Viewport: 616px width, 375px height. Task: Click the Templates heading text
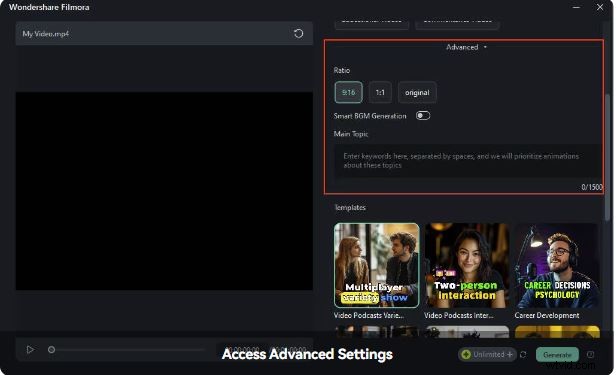click(x=350, y=207)
